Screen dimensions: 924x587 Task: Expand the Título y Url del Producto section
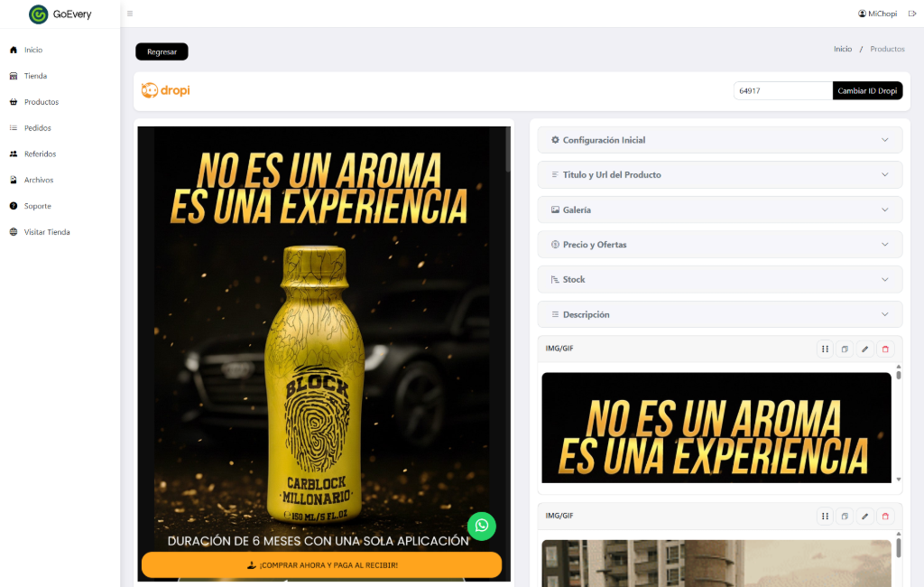(719, 175)
